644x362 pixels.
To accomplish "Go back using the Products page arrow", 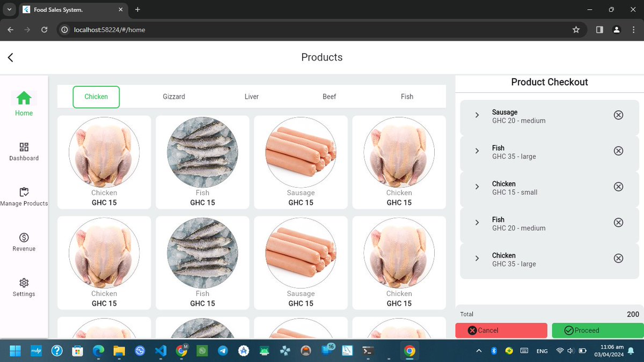I will point(10,57).
